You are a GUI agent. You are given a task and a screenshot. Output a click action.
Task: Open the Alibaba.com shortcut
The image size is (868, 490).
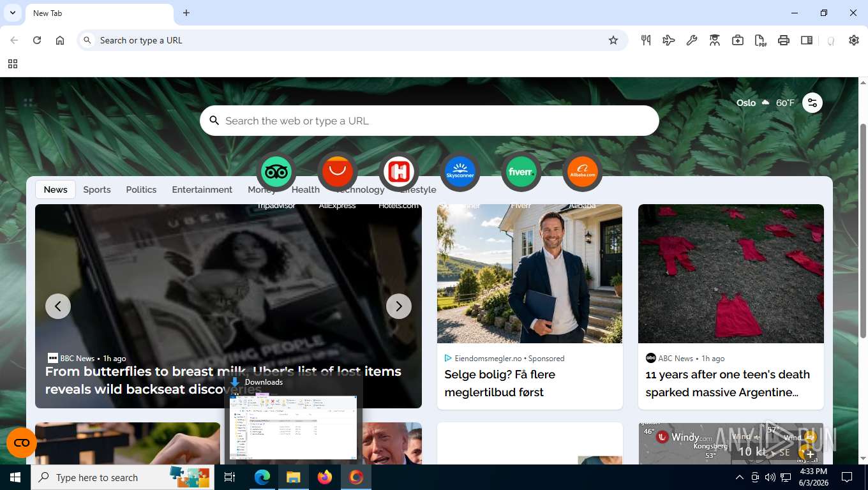point(583,172)
